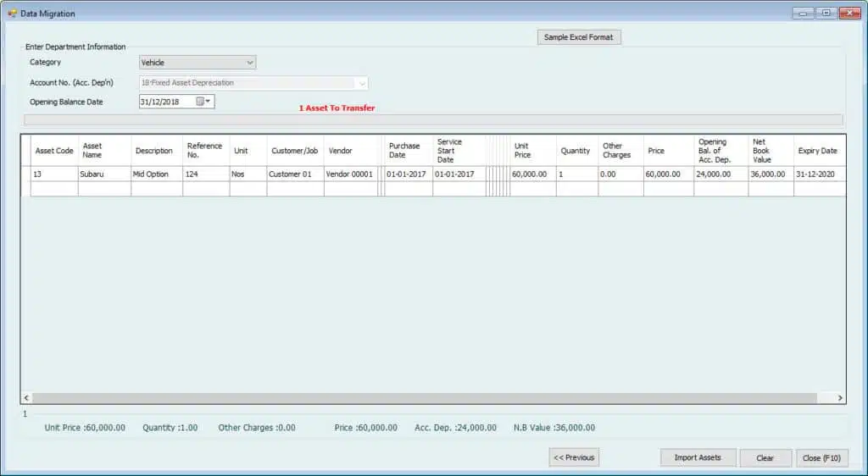Click the Clear button
Viewport: 868px width, 476px height.
tap(765, 458)
